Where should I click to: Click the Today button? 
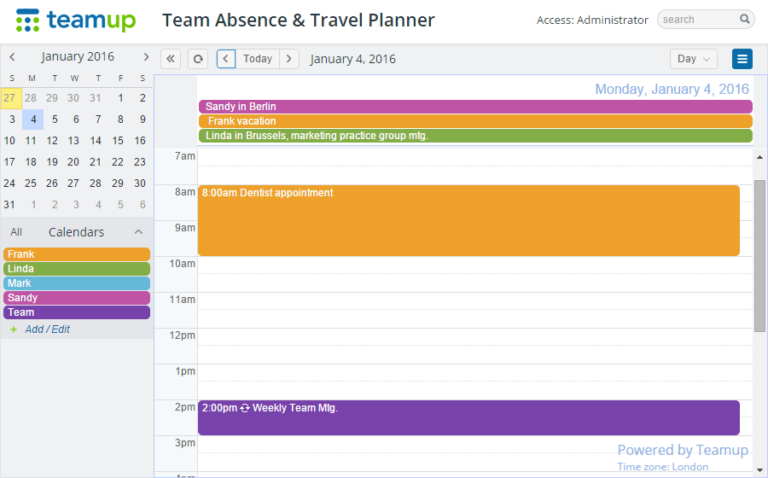tap(258, 59)
